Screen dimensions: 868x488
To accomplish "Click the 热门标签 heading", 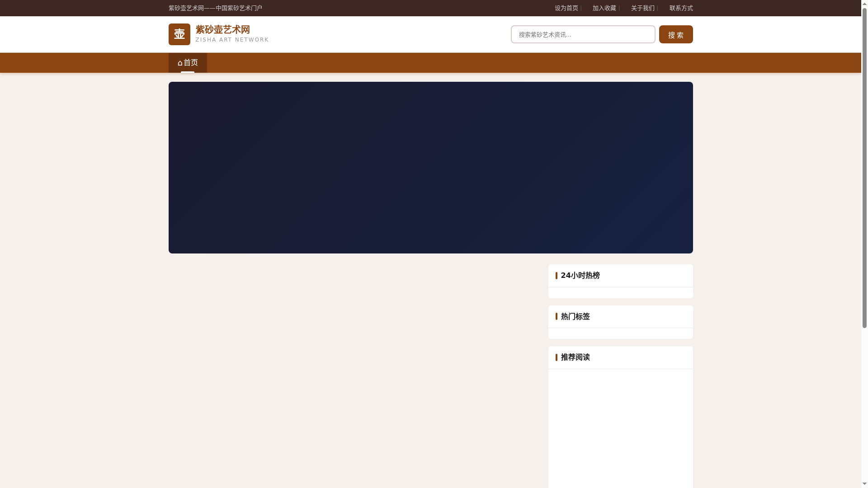I will [x=575, y=317].
